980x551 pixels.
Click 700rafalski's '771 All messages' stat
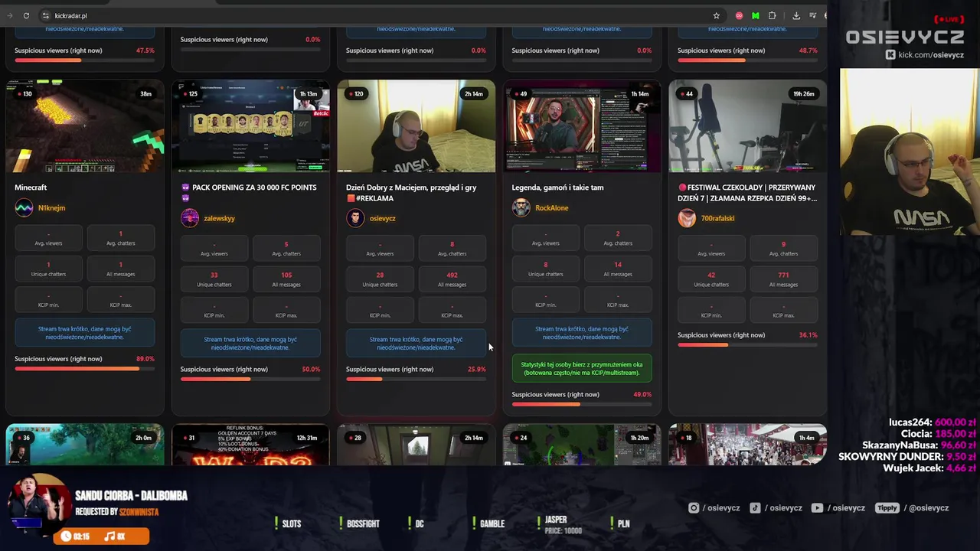coord(783,279)
